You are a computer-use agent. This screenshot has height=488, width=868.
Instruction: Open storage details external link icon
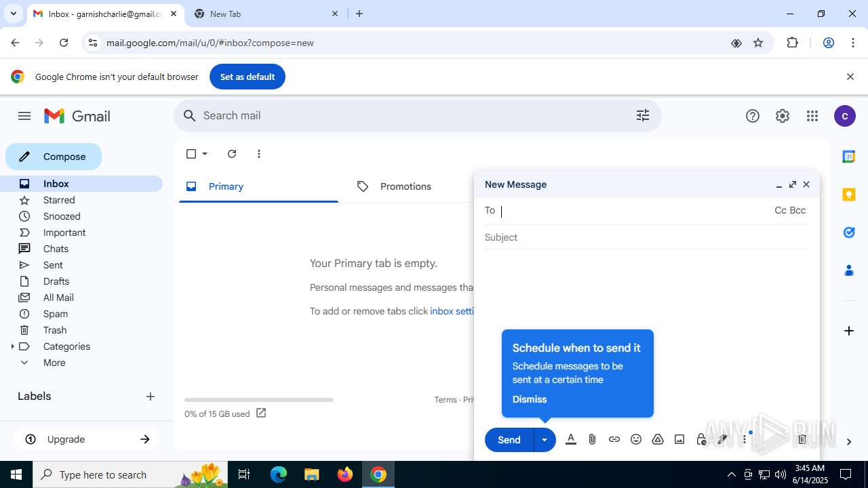261,413
